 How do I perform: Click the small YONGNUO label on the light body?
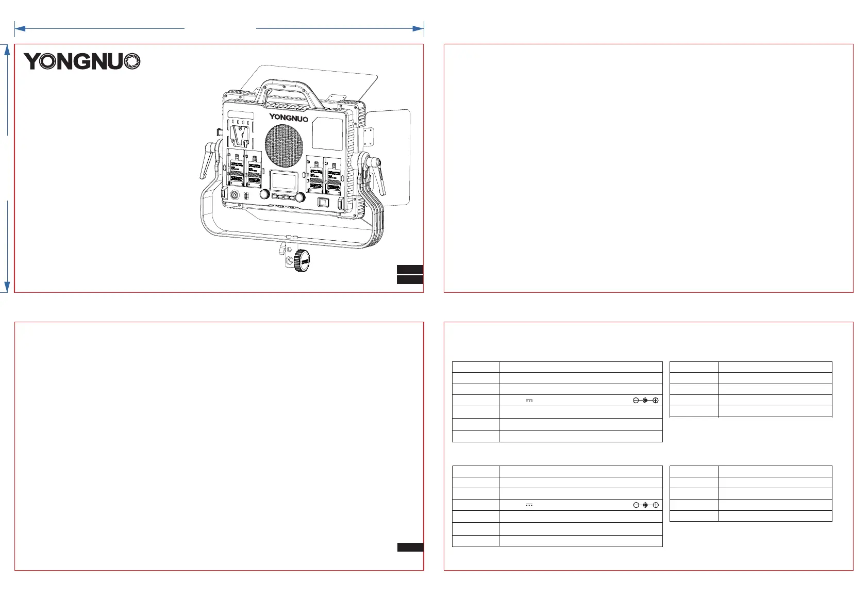click(288, 118)
